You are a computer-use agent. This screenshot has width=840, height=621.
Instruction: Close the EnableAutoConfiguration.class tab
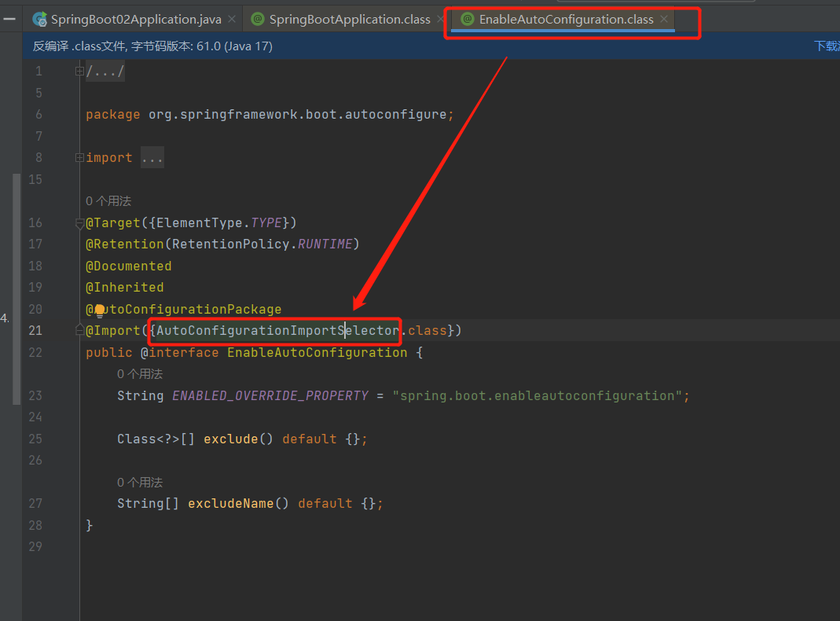(x=664, y=19)
